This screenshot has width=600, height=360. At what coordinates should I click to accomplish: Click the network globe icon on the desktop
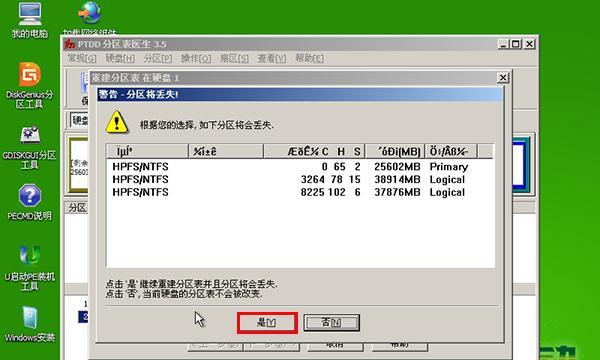(x=90, y=13)
